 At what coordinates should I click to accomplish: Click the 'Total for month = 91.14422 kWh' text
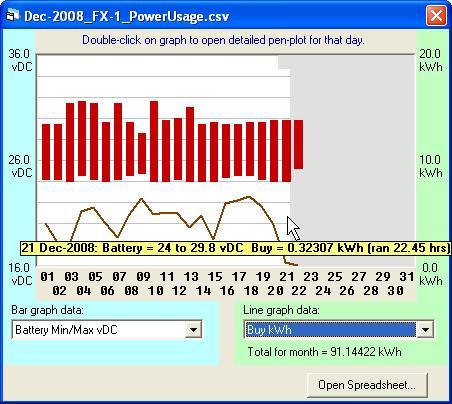pyautogui.click(x=324, y=352)
